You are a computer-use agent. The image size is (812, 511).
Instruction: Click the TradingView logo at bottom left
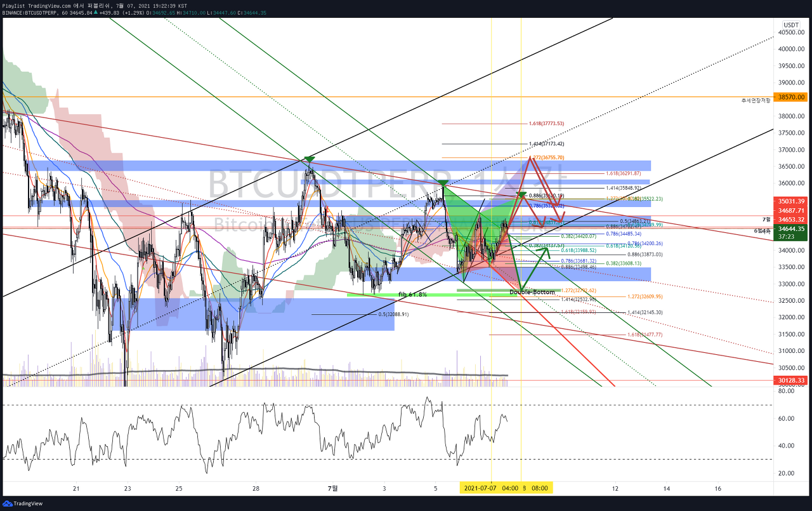23,503
